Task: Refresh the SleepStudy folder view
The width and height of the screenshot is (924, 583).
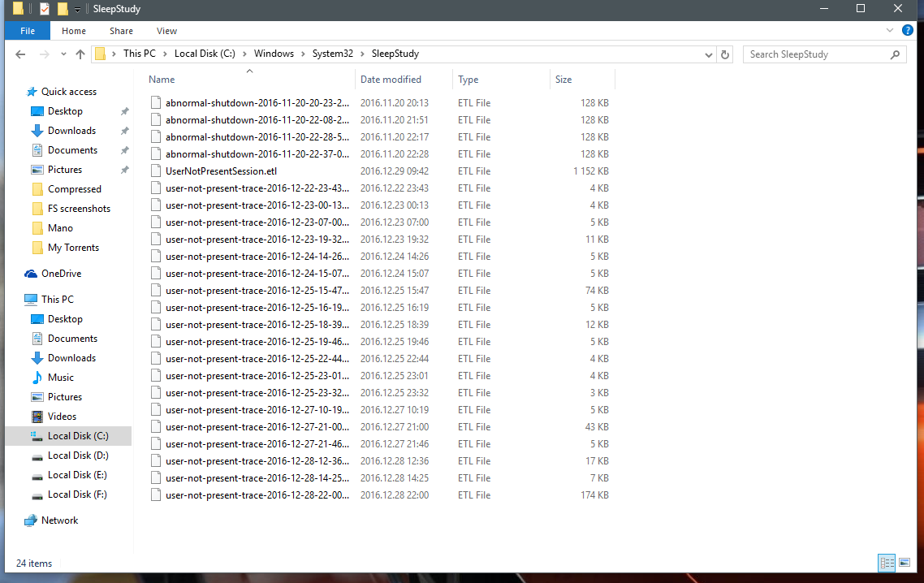Action: click(725, 54)
